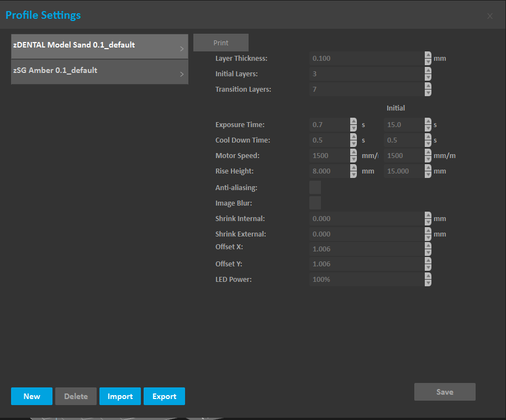
Task: Decrease Layer Thickness with down arrow
Action: (428, 62)
